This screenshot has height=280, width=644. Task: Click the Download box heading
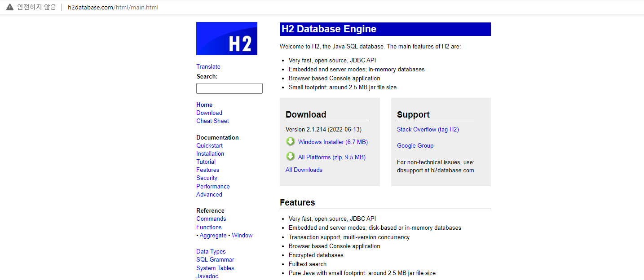(306, 114)
